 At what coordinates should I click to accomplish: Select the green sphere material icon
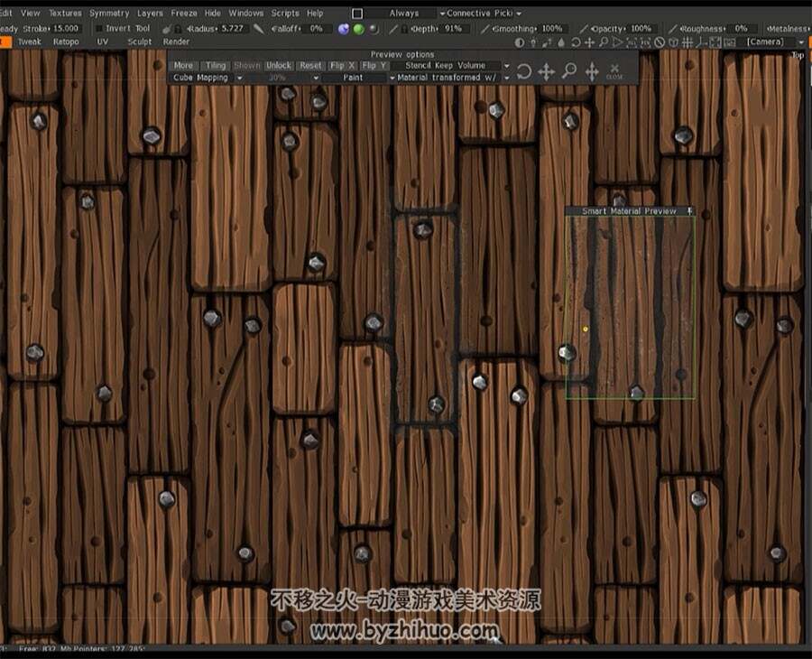(x=358, y=29)
